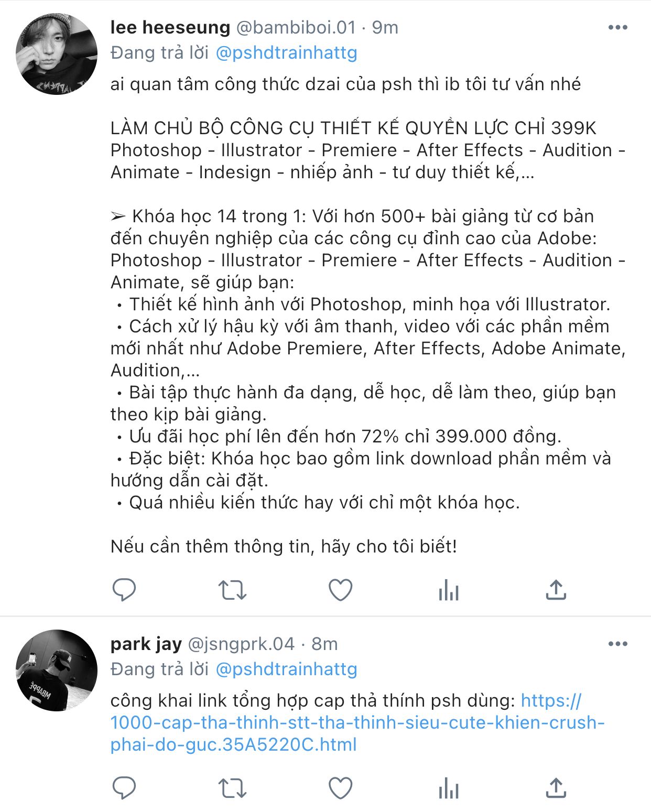
Task: Open more options for park jay's tweet
Action: point(617,644)
